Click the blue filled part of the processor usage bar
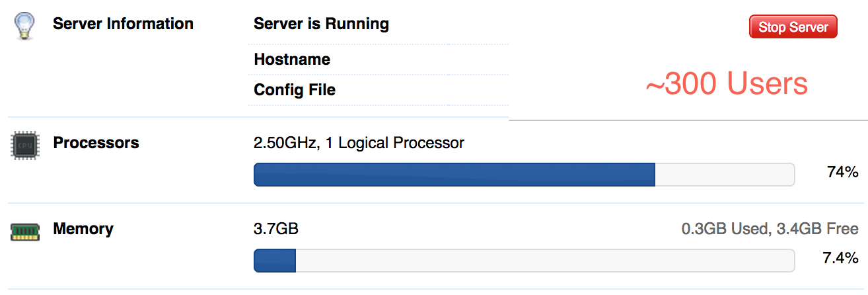 tap(454, 175)
